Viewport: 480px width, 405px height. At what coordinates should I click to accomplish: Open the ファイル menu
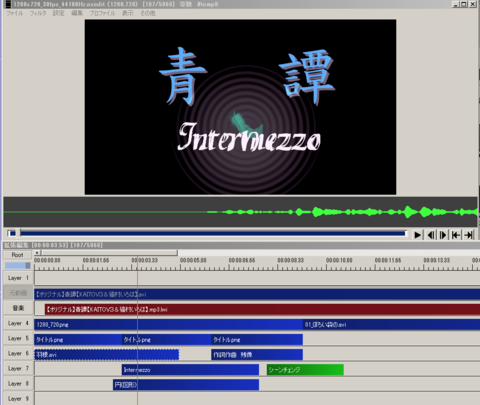point(15,13)
